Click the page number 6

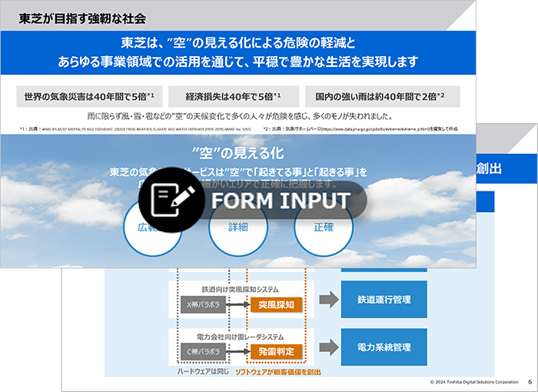[x=530, y=382]
